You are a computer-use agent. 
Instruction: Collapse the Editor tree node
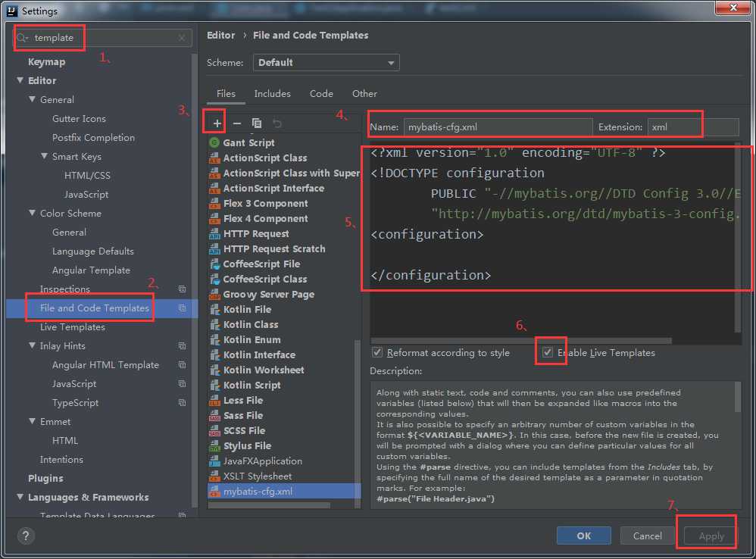(20, 80)
